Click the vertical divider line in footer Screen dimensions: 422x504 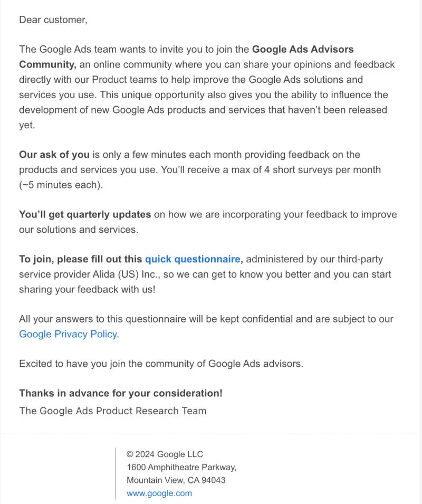(x=116, y=473)
